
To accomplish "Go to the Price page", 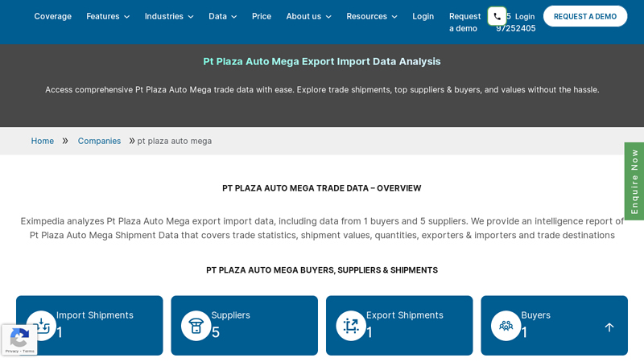I will [x=262, y=16].
